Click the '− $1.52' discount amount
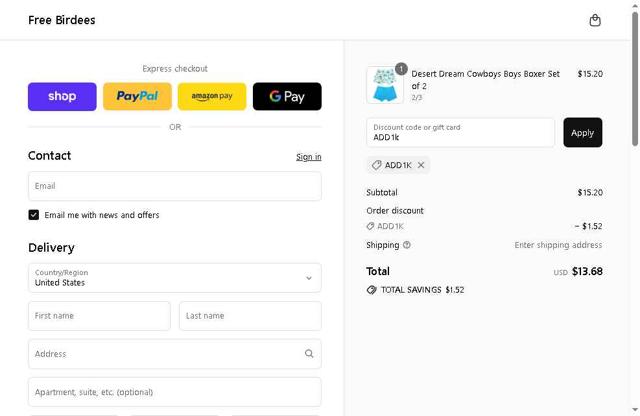 (x=588, y=226)
